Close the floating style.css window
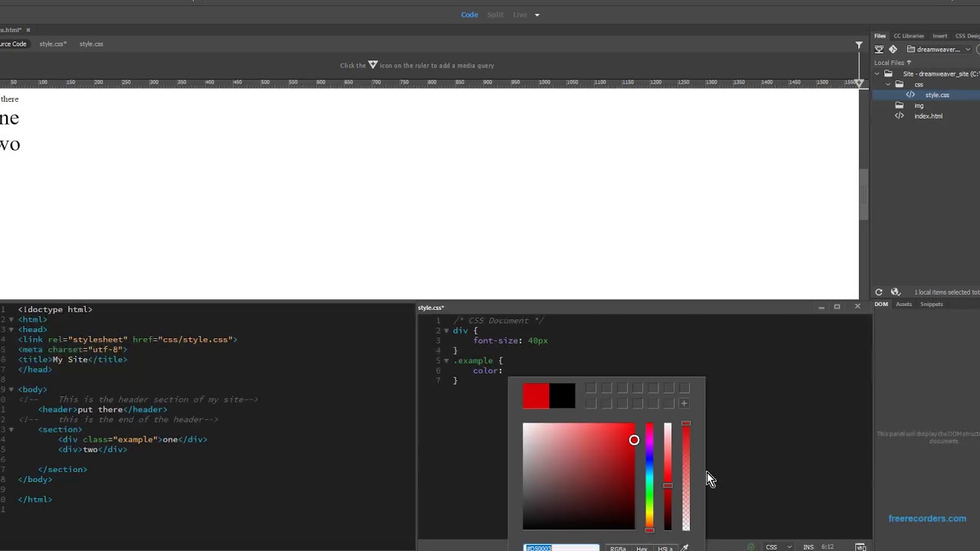 click(857, 307)
